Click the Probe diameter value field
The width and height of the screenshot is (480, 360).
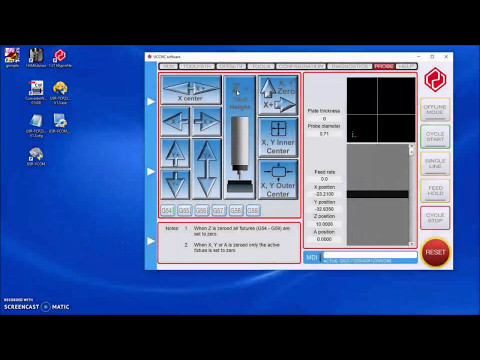(324, 134)
